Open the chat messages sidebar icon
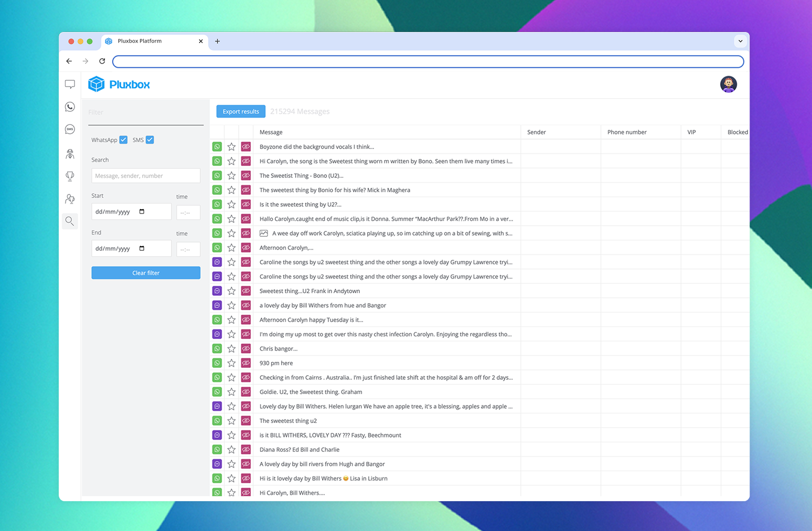The height and width of the screenshot is (531, 812). click(x=70, y=84)
